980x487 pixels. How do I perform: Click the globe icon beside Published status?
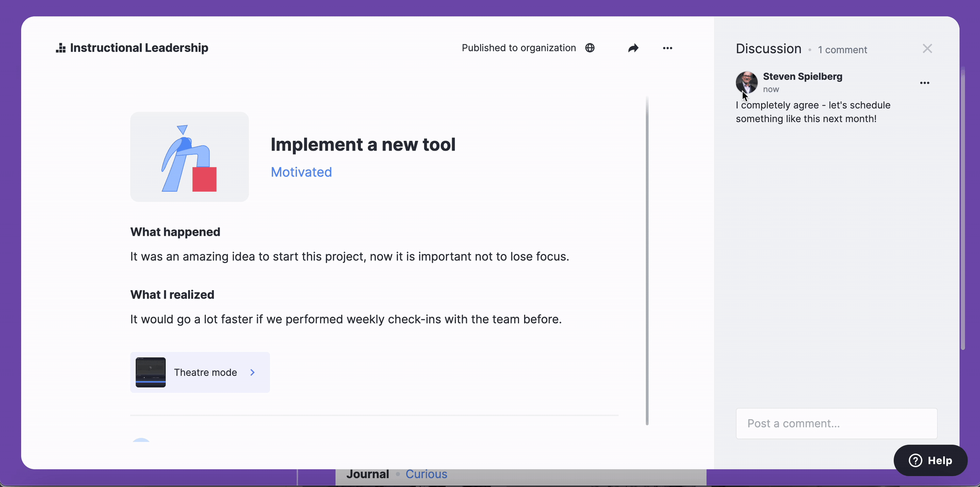(x=590, y=48)
